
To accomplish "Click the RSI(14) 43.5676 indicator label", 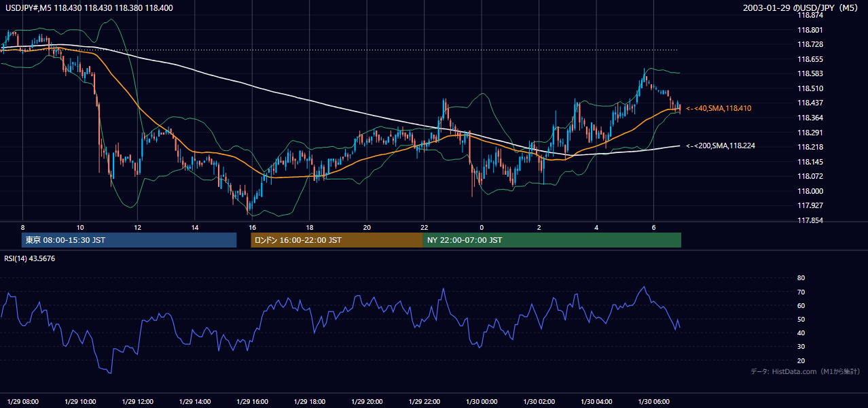I will [29, 258].
